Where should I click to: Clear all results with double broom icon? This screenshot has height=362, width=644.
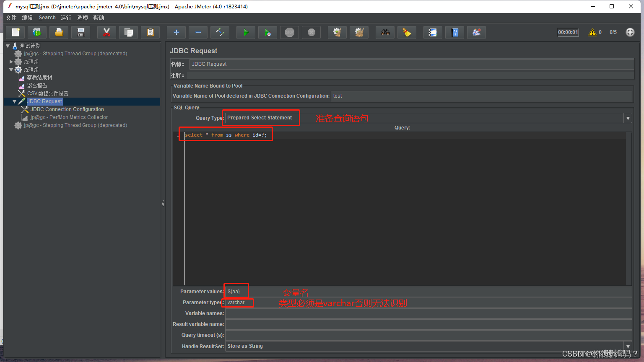point(359,32)
